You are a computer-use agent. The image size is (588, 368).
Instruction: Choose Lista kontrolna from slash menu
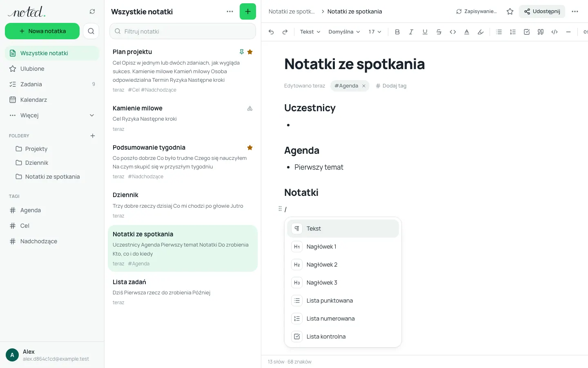coord(343,337)
